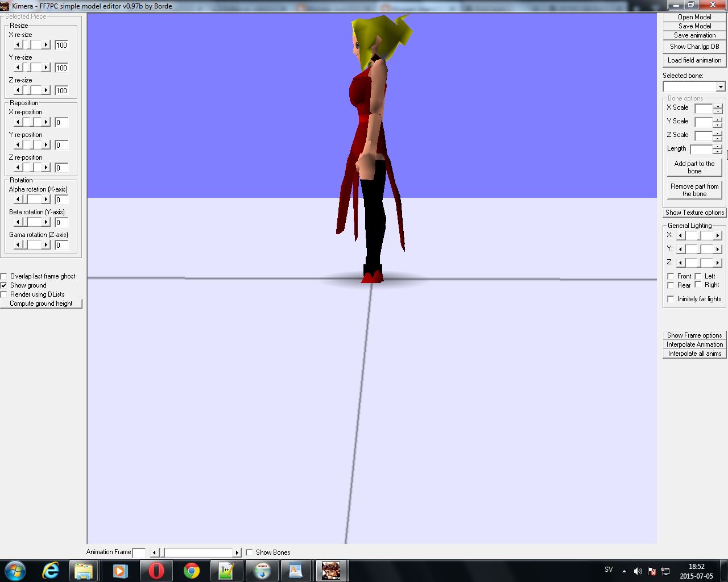Click animation frame scrollbar right arrow
Viewport: 728px width, 582px height.
[x=237, y=552]
